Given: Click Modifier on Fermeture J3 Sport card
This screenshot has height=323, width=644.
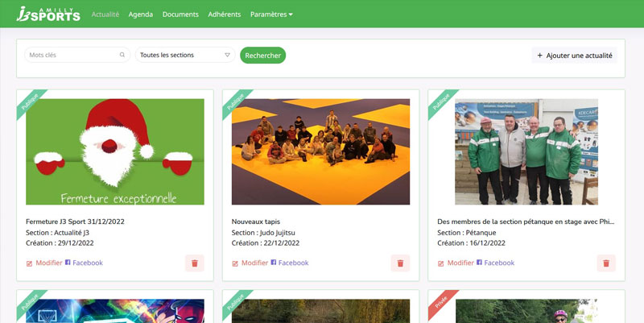Looking at the screenshot, I should 49,263.
